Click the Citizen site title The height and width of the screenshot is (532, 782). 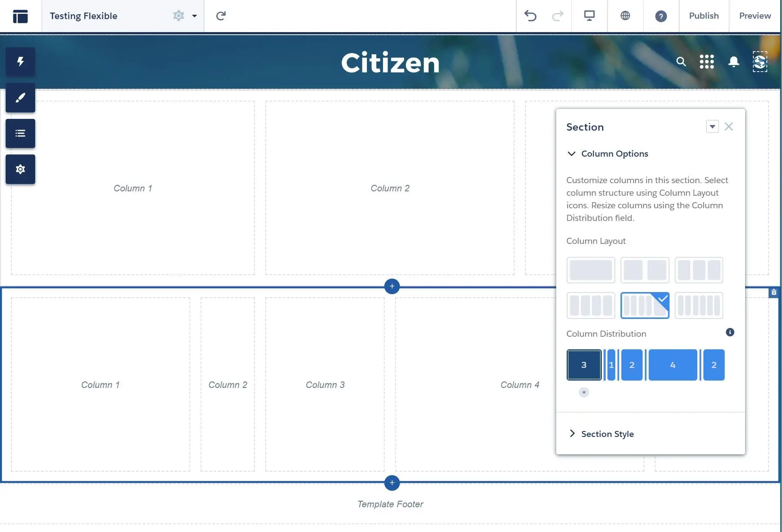tap(390, 63)
